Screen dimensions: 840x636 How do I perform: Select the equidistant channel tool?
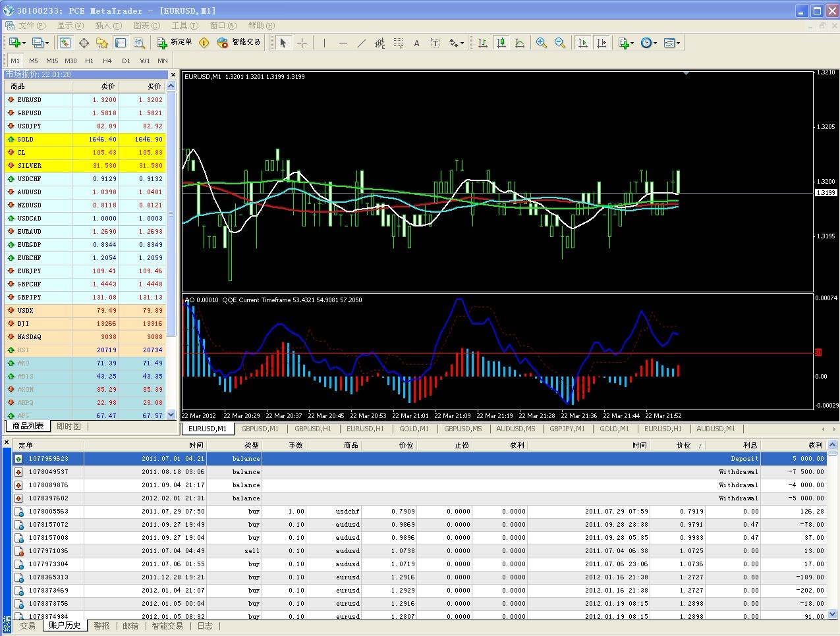click(x=379, y=43)
